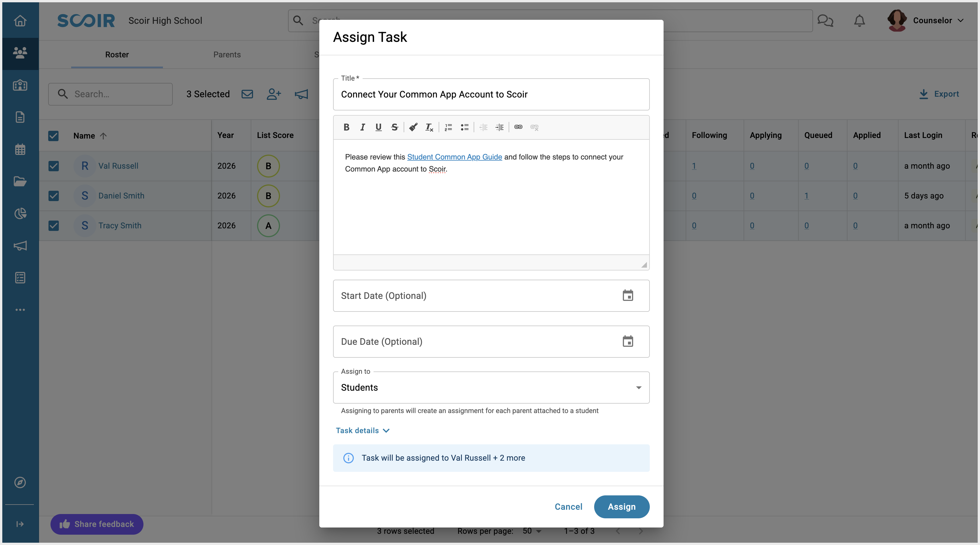
Task: Click the copy formatting paintbrush icon
Action: 413,127
